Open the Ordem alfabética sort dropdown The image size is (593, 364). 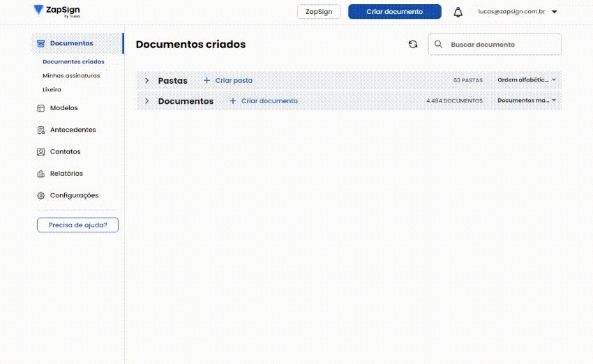(527, 79)
